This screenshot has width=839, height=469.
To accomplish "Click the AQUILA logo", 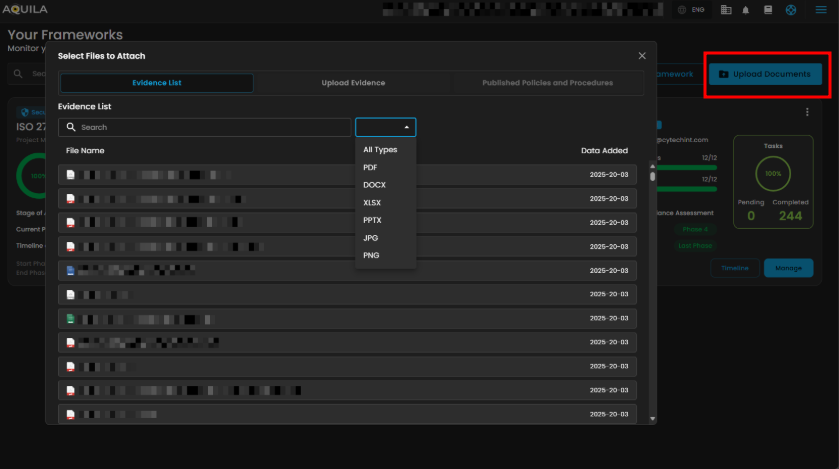I will coord(25,10).
